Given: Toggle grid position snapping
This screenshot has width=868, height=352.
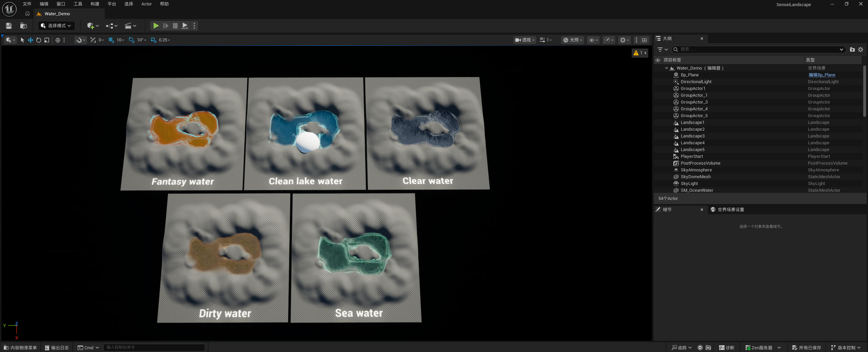Looking at the screenshot, I should [x=111, y=40].
